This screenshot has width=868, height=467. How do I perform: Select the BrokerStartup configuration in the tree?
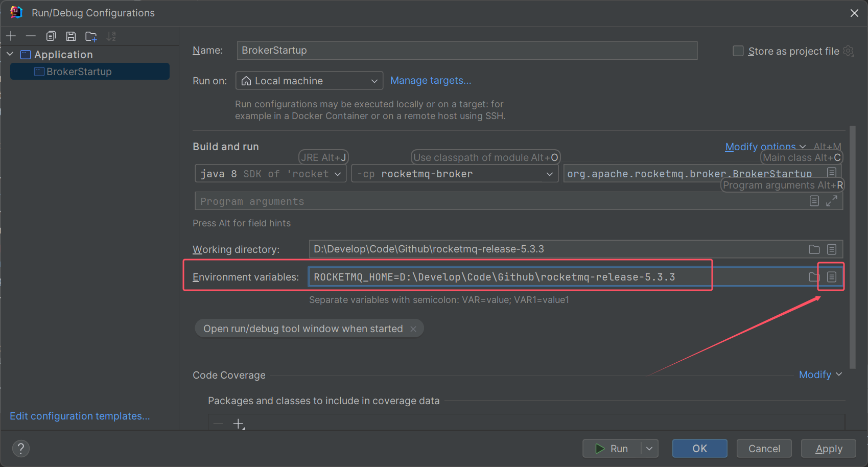coord(90,72)
